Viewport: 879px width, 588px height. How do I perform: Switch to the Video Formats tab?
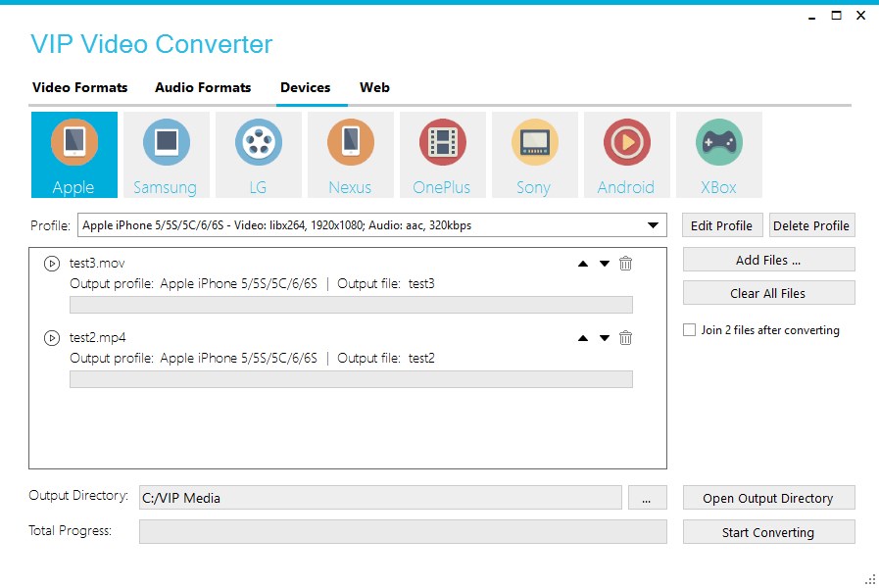(80, 87)
